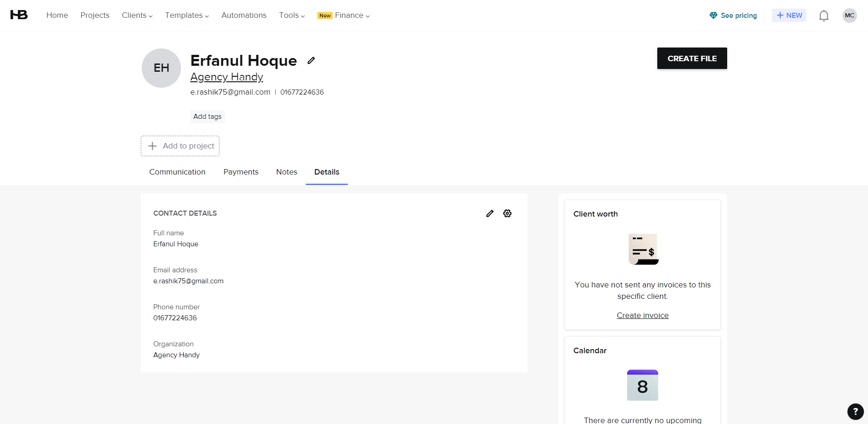This screenshot has width=868, height=424.
Task: Open the help question mark bubble
Action: pyautogui.click(x=855, y=411)
